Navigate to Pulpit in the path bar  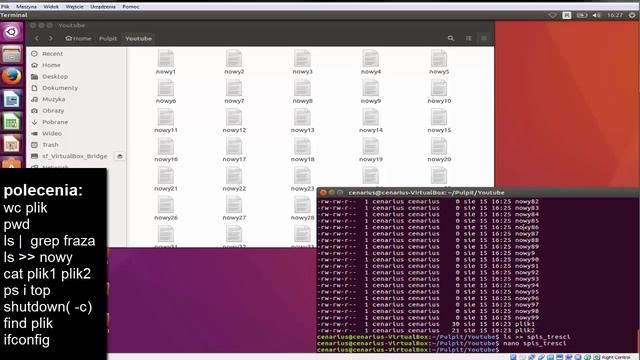coord(108,38)
